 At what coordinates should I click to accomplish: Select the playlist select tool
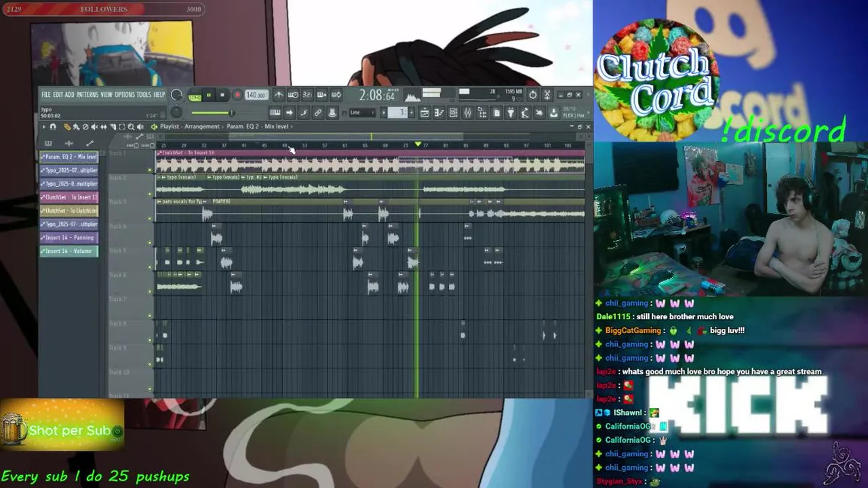[121, 127]
